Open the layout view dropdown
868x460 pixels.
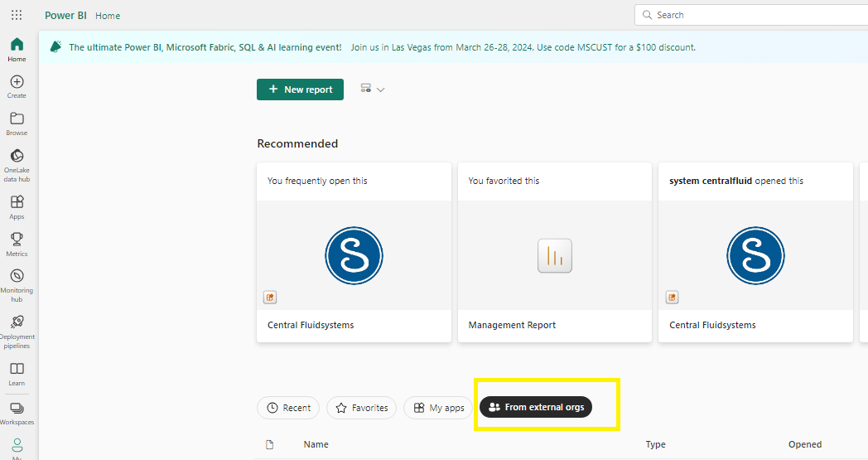(x=373, y=90)
